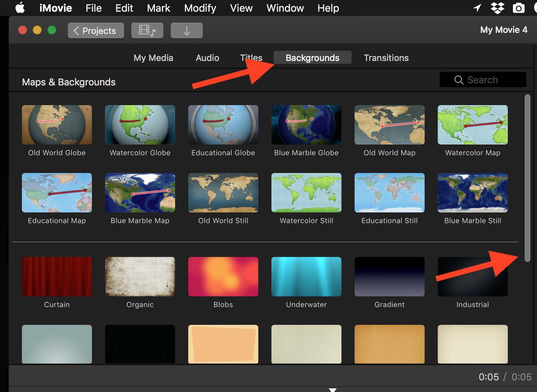Choose the Educational Globe thumbnail
This screenshot has height=392, width=537.
(223, 125)
